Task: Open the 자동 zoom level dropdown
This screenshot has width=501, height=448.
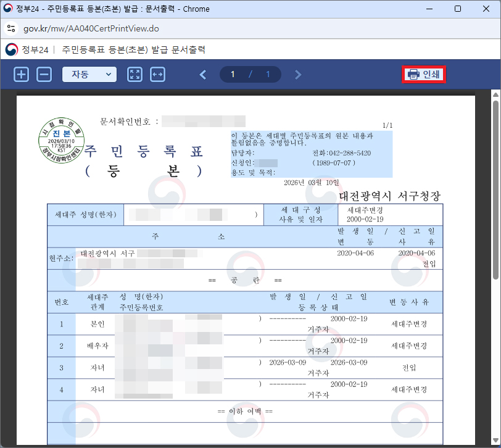Action: (89, 75)
